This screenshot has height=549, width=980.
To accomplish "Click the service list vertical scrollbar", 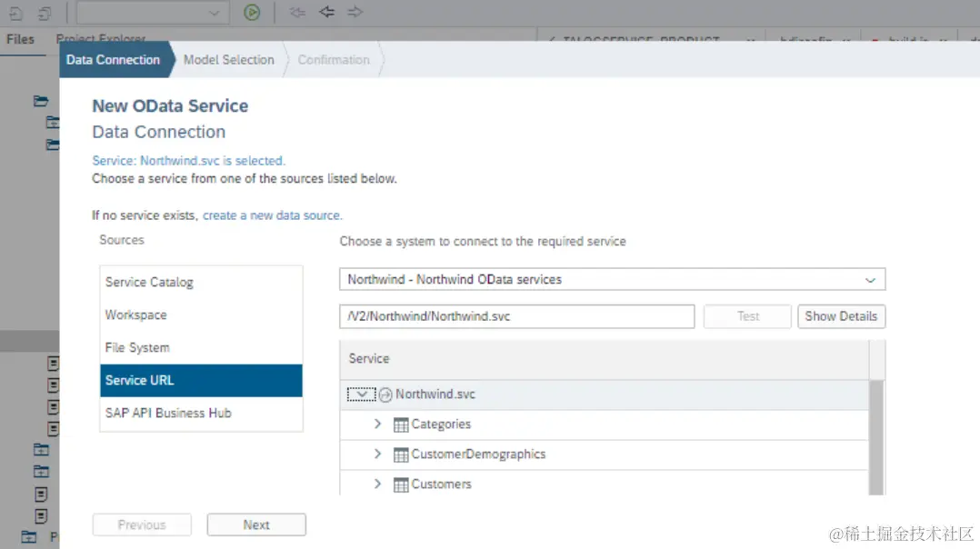I will click(877, 437).
